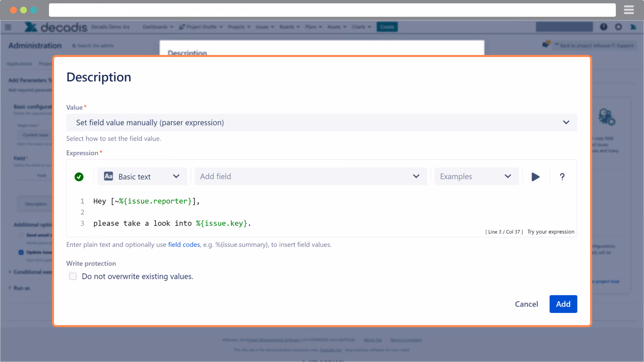Image resolution: width=644 pixels, height=362 pixels.
Task: Open the settings gear icon in header
Action: tap(618, 27)
